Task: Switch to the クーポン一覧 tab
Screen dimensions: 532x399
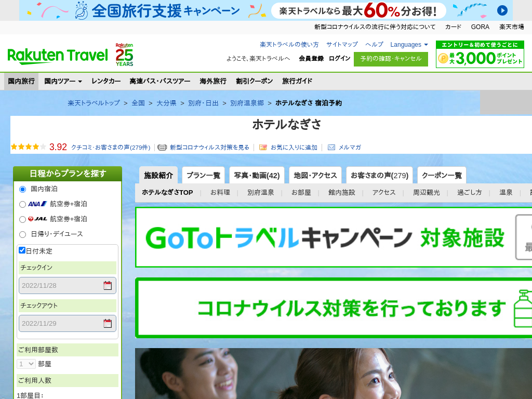Action: coord(442,175)
